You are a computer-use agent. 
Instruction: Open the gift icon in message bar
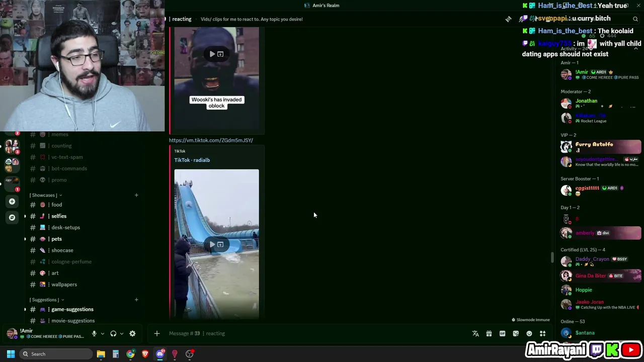click(x=489, y=333)
